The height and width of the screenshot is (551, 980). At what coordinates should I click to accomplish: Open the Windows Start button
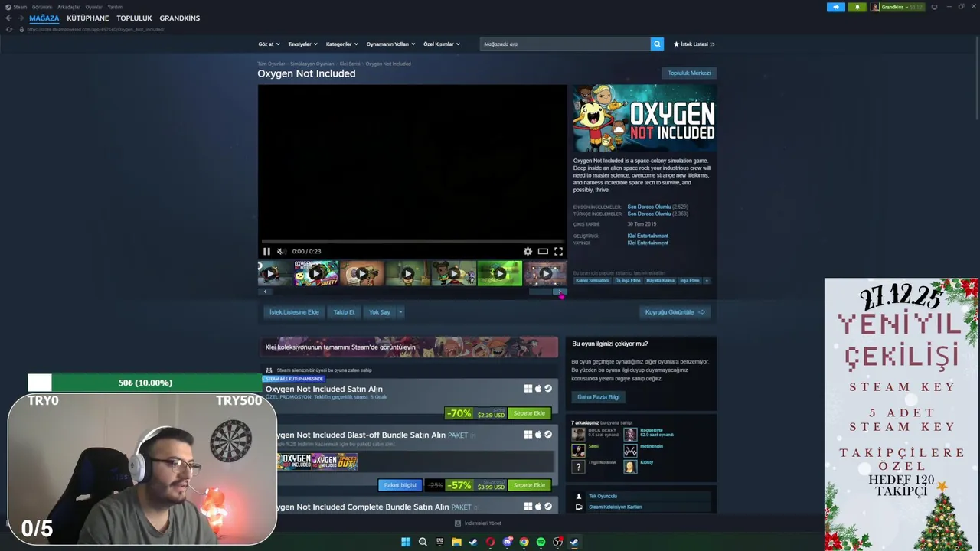[x=406, y=542]
